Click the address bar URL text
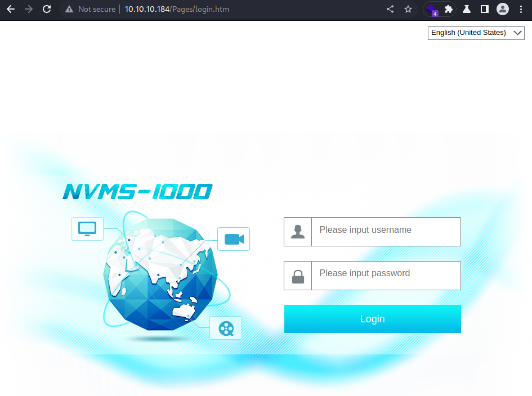532x396 pixels. tap(177, 9)
